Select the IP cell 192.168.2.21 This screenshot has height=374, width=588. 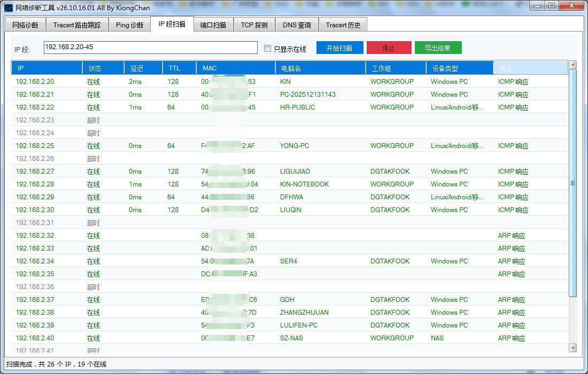35,95
